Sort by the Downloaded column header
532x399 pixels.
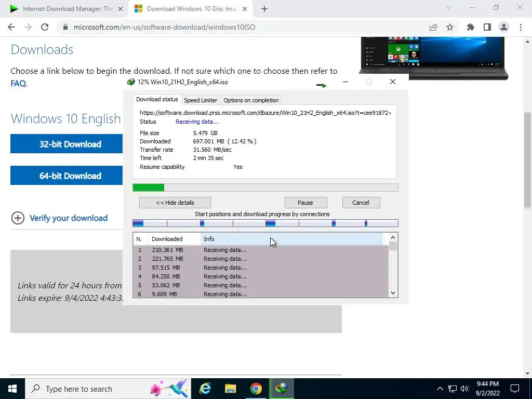tap(175, 239)
